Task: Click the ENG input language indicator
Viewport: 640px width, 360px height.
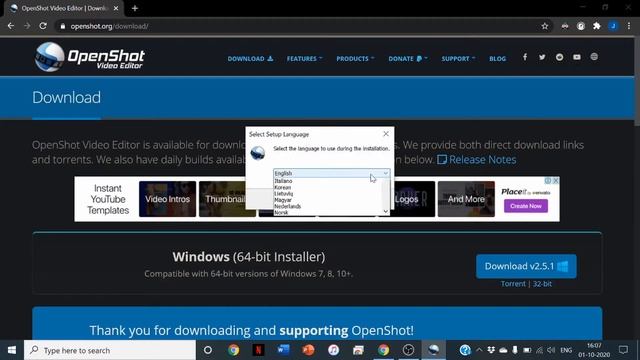Action: (566, 350)
